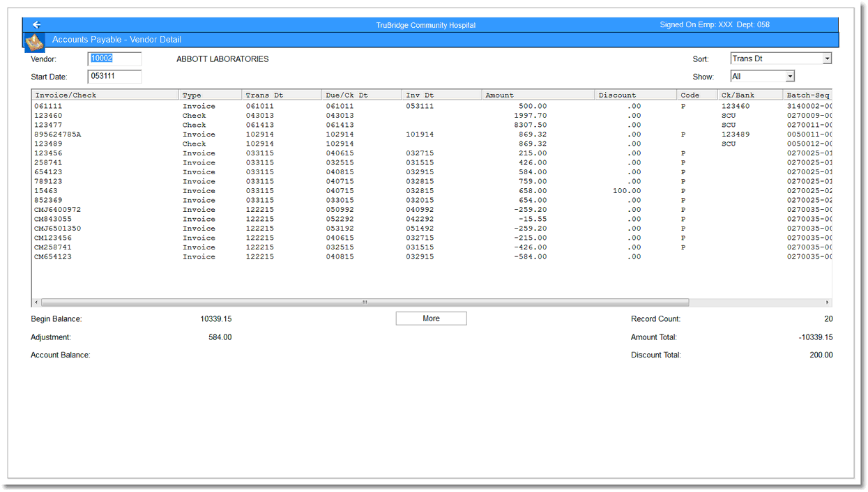Click the Start Date input field
The width and height of the screenshot is (868, 492).
(x=114, y=76)
